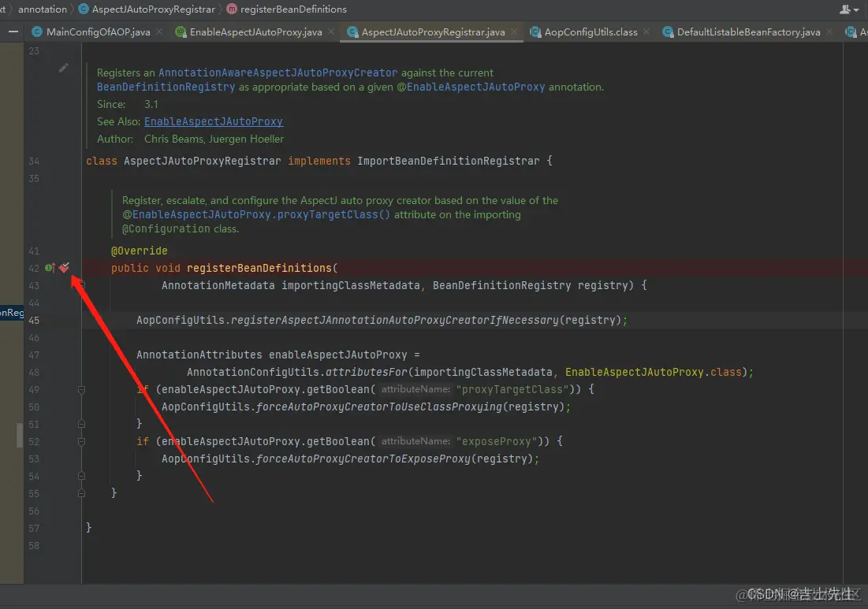Close the AspectJAutoProxyRegistrar.java tab
The image size is (868, 609).
[x=514, y=32]
